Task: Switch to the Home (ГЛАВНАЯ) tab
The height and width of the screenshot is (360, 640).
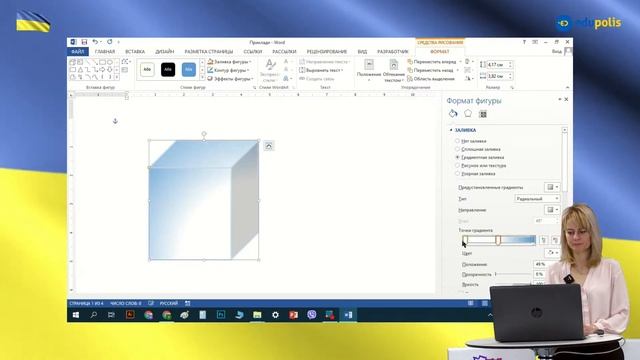Action: 105,52
